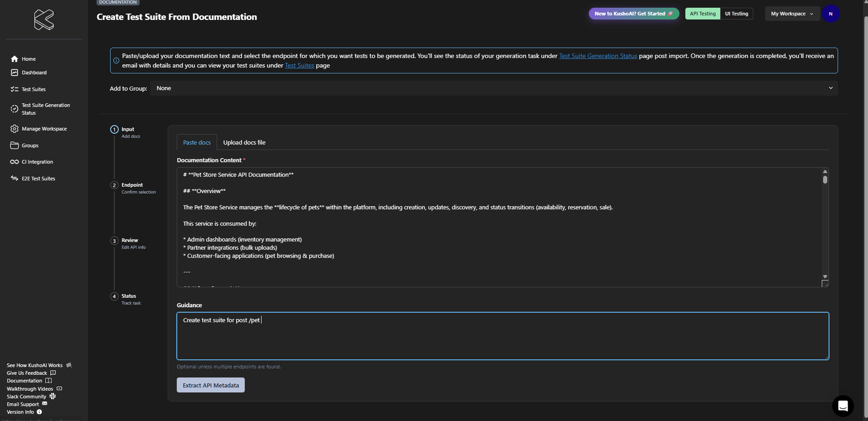Click the E2E Test Suites arrows icon
The image size is (868, 421).
pyautogui.click(x=15, y=179)
